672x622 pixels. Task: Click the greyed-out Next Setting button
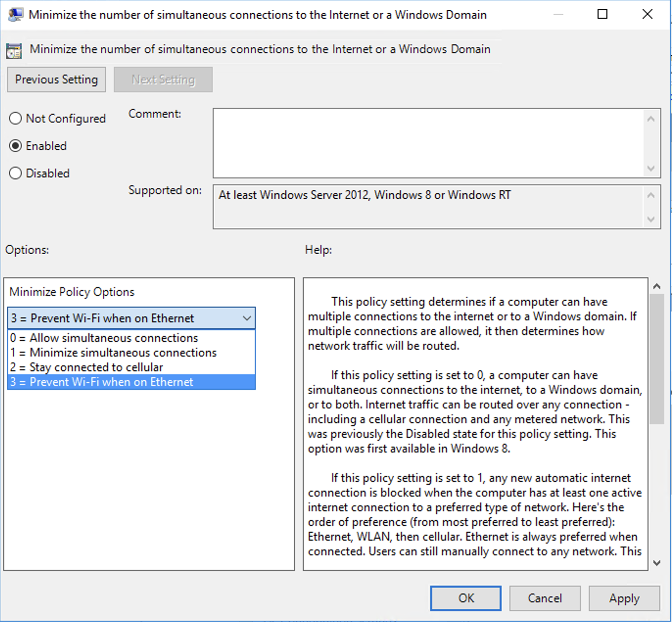tap(163, 79)
